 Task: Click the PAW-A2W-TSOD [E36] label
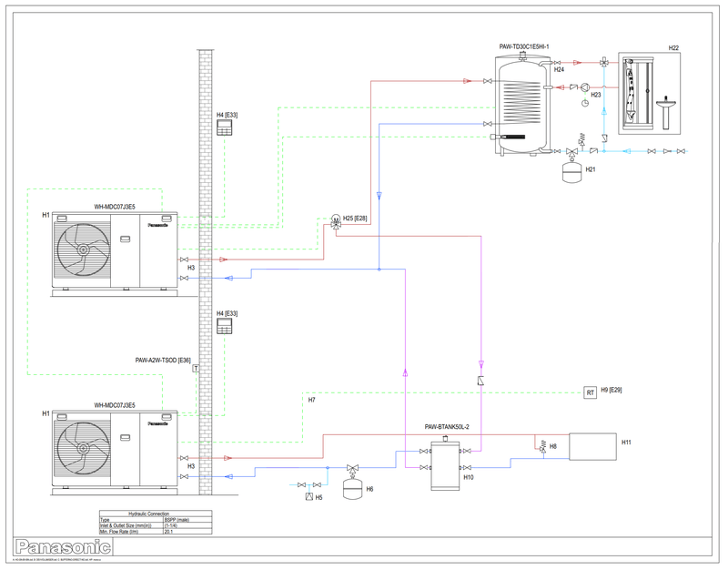pos(163,360)
